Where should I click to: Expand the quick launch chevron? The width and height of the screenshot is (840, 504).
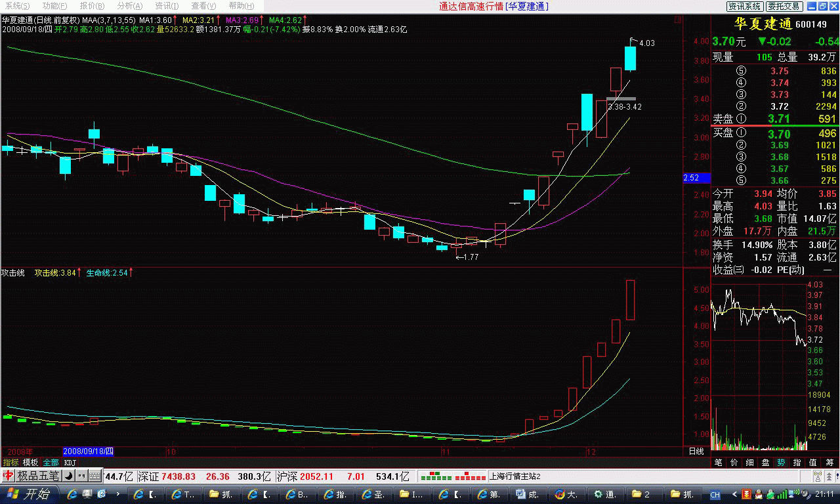click(118, 494)
